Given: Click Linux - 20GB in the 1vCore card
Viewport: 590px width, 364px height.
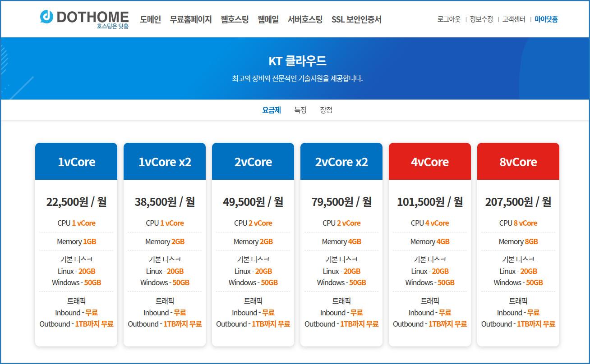Looking at the screenshot, I should point(76,271).
